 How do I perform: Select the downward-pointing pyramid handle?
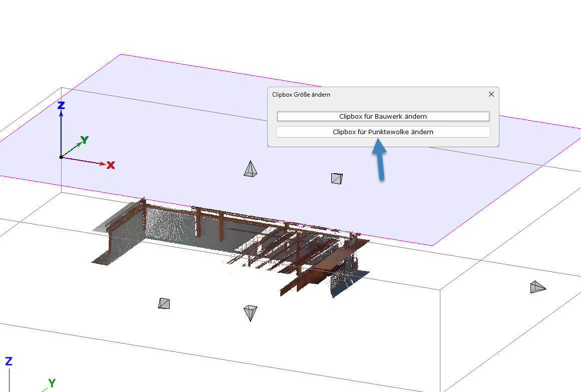pos(250,312)
